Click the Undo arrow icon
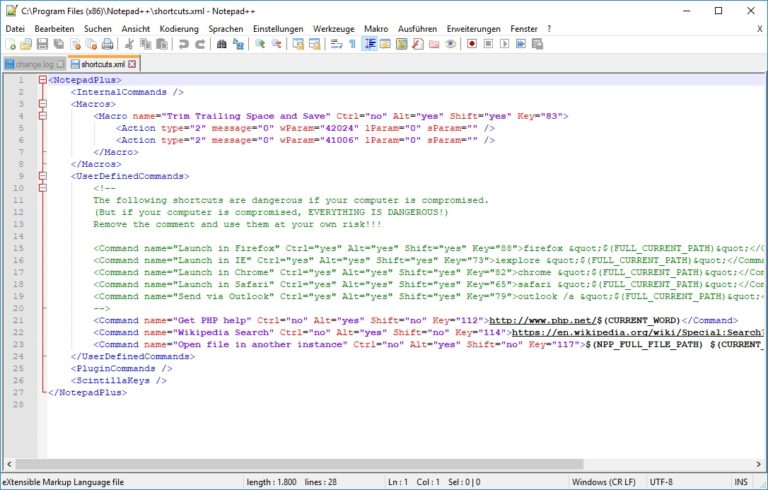This screenshot has height=490, width=768. (x=183, y=45)
